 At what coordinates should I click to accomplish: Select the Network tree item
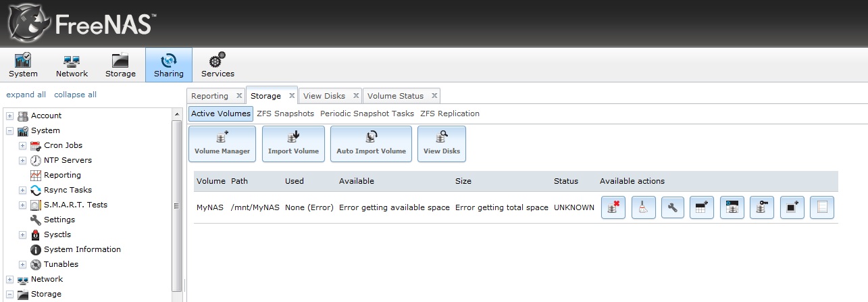(x=47, y=279)
